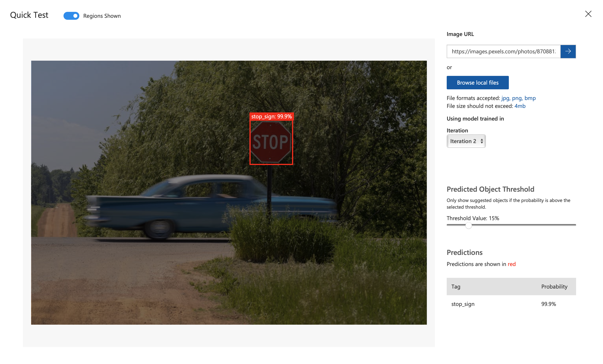The height and width of the screenshot is (364, 603).
Task: Close the Quick Test dialog
Action: point(588,14)
